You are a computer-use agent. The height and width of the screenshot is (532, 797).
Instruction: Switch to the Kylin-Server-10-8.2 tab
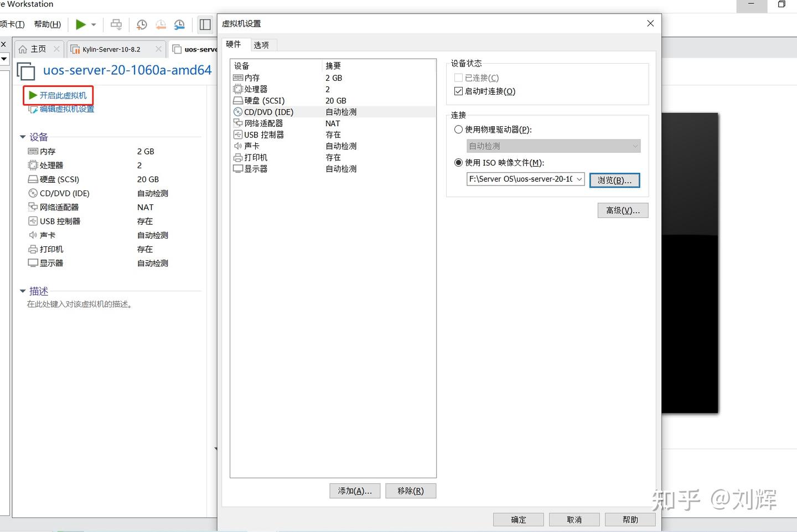[x=111, y=49]
